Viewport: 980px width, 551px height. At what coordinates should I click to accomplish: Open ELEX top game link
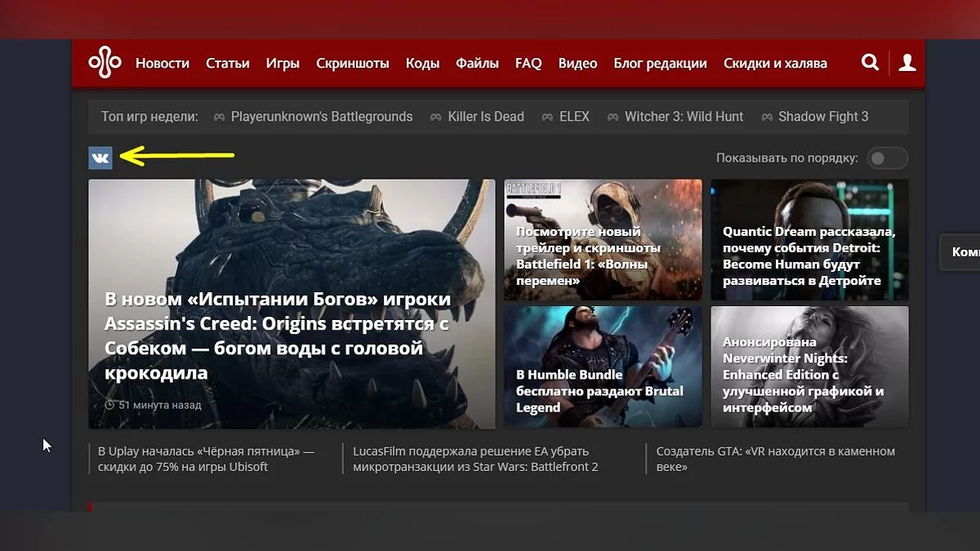click(x=574, y=117)
